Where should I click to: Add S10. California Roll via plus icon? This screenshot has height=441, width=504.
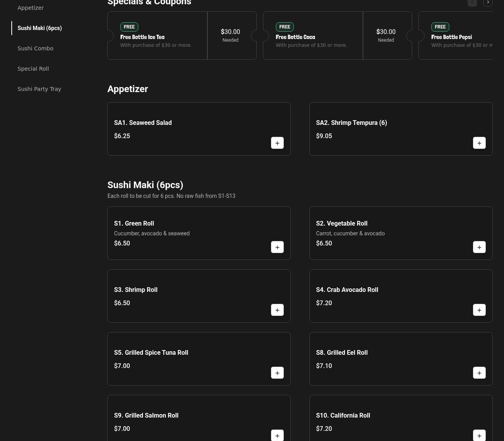pos(479,435)
